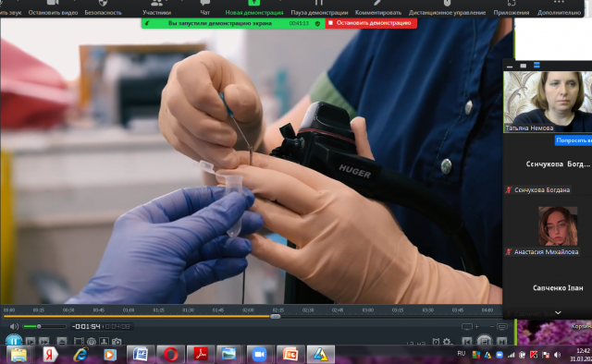Click the Новая демонстрация toolbar item
The height and width of the screenshot is (364, 592).
pos(254,8)
